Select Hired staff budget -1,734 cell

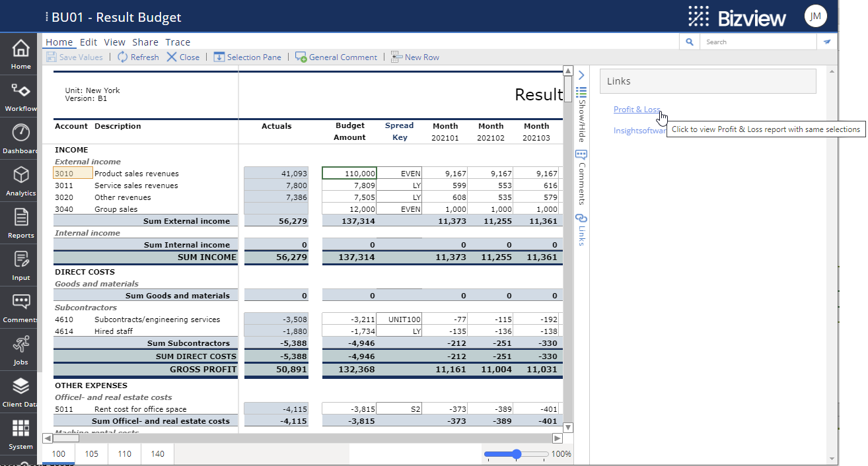(x=349, y=331)
